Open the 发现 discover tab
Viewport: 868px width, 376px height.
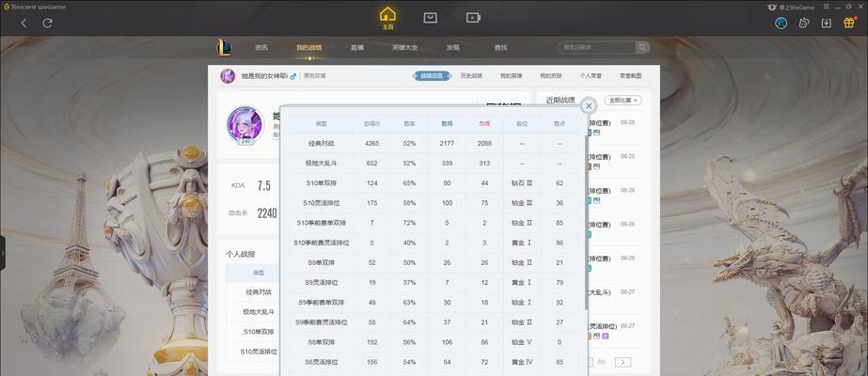[x=453, y=48]
